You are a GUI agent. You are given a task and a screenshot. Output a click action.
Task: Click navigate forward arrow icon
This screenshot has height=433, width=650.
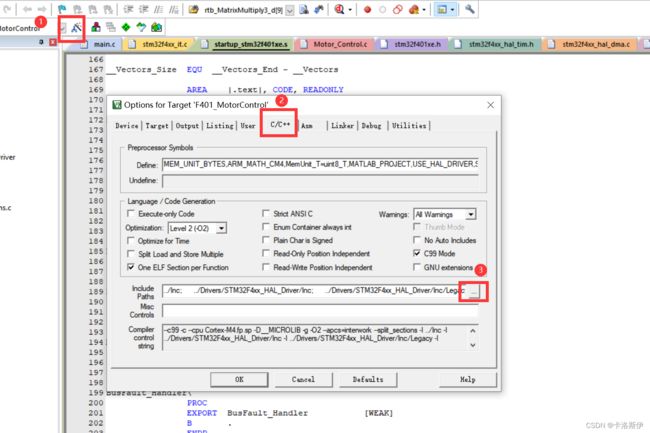coord(42,9)
